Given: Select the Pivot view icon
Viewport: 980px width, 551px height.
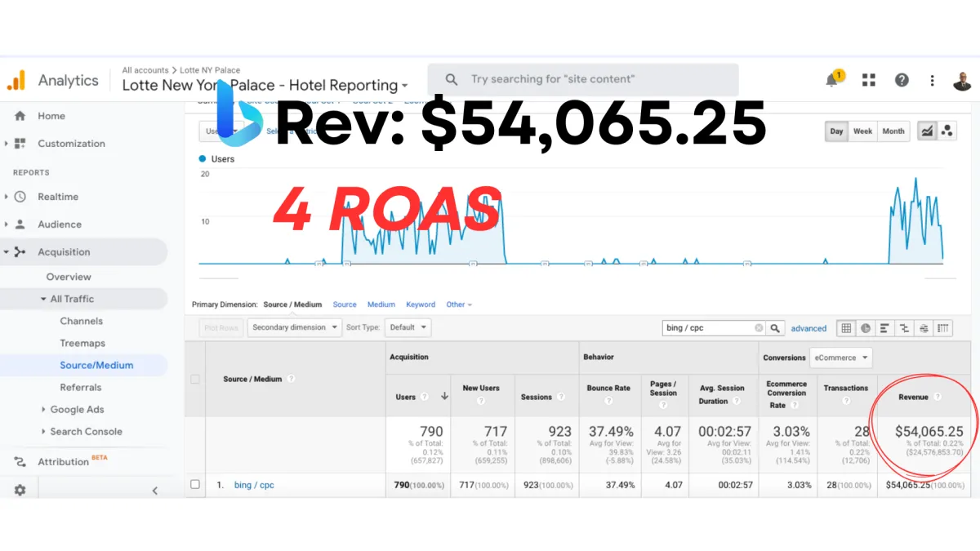Looking at the screenshot, I should (x=943, y=328).
